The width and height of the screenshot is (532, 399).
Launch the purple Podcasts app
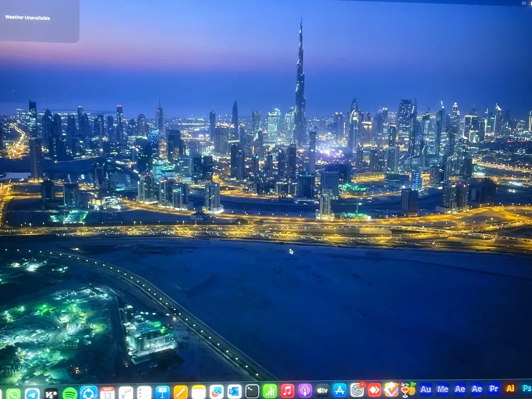pyautogui.click(x=305, y=391)
